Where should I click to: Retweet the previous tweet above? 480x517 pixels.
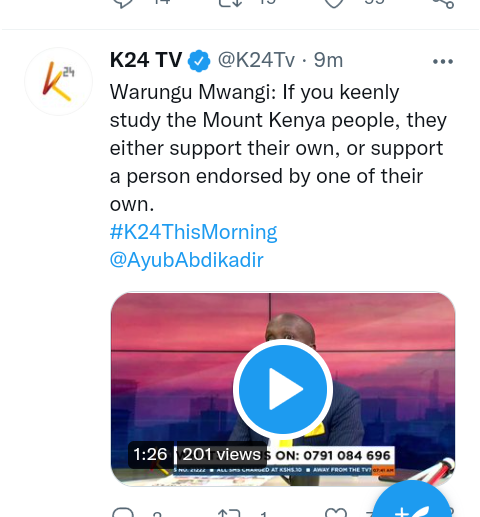pos(230,3)
